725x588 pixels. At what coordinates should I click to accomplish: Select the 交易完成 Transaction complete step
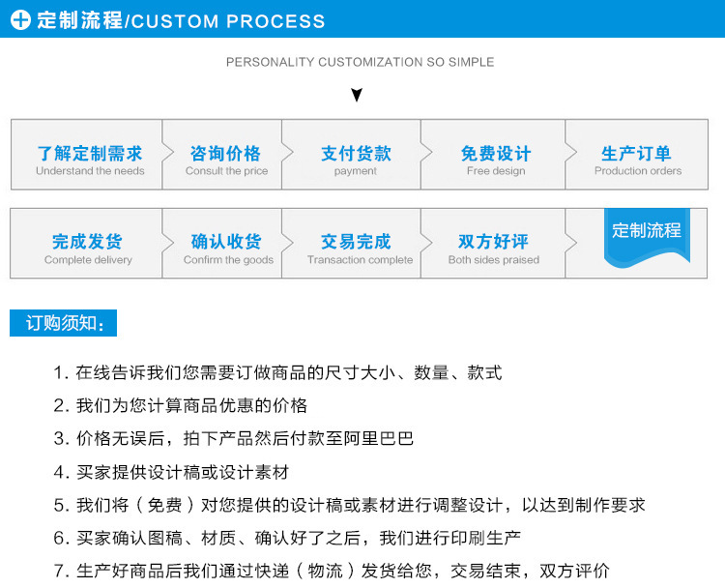[352, 244]
